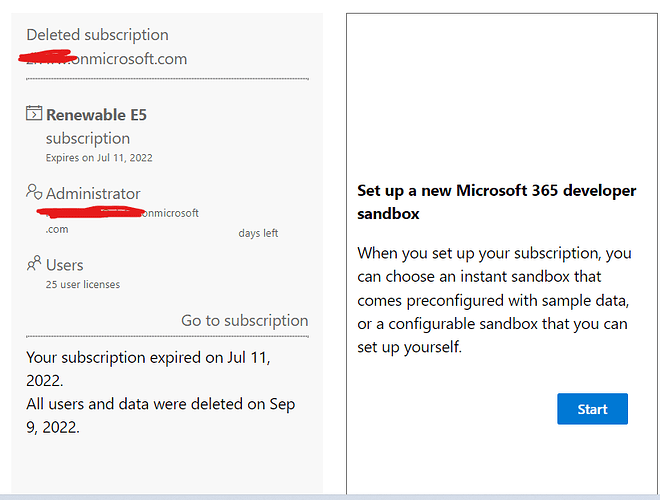
Task: Select the redacted onmicrosoft.com domain under the heading
Action: click(x=107, y=59)
